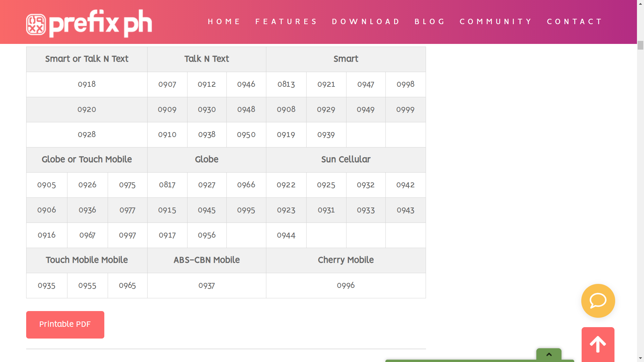
Task: Click prefix 0928 cell
Action: (x=87, y=135)
